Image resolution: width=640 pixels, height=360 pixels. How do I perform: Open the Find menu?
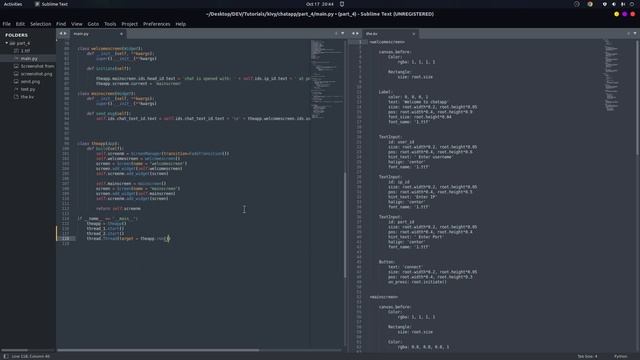[x=61, y=24]
